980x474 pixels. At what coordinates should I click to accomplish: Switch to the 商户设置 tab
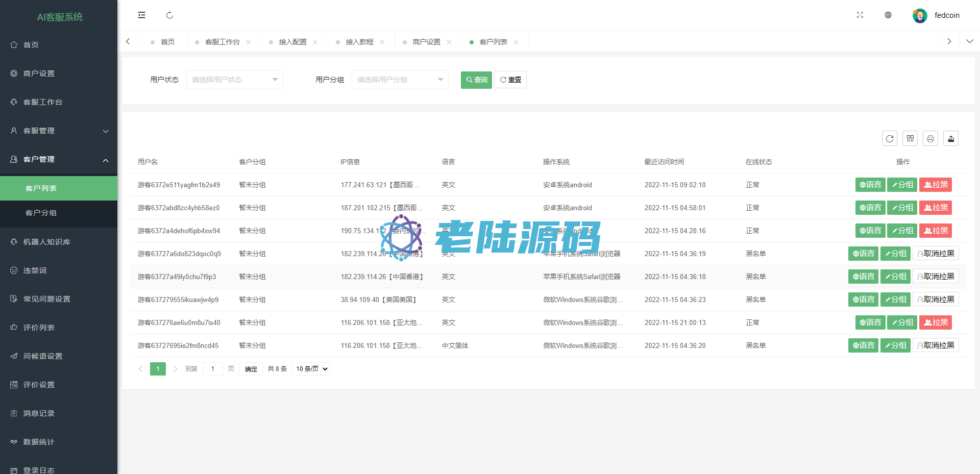426,42
